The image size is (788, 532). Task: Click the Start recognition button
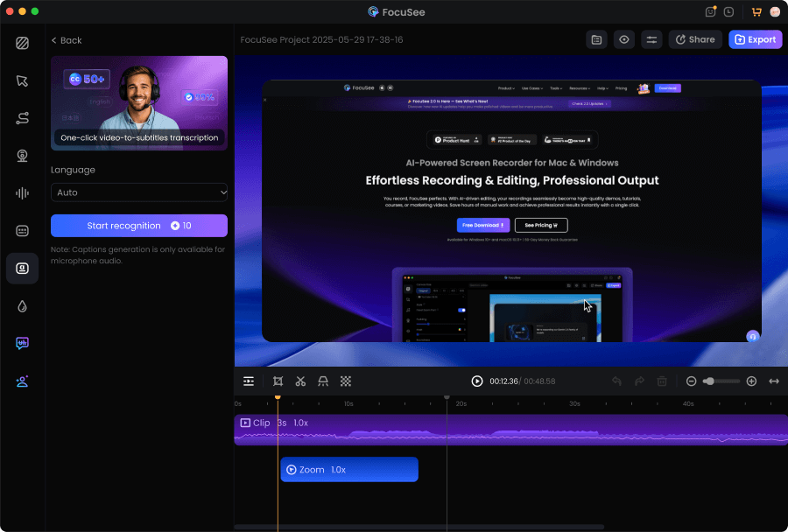click(x=139, y=226)
